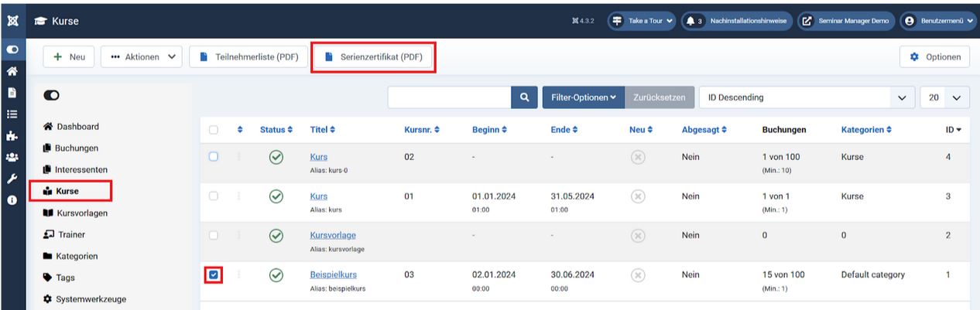Click the Serienzertifikat (PDF) button
980x310 pixels.
click(373, 57)
